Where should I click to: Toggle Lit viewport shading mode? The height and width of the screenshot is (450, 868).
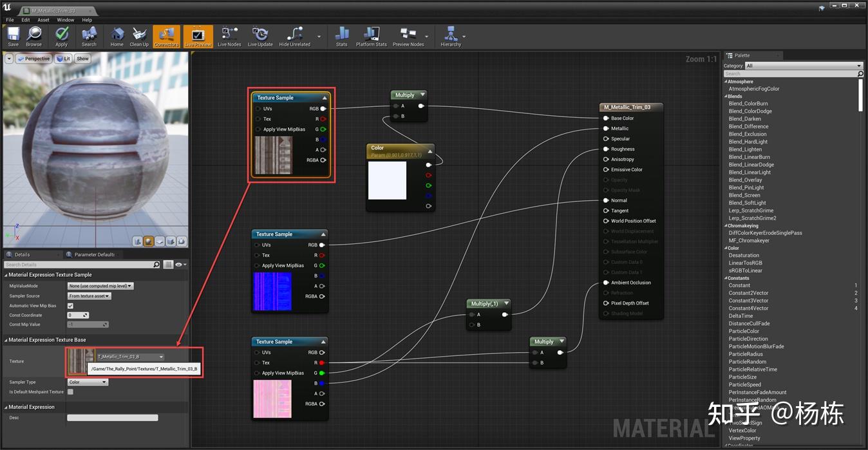pos(62,58)
